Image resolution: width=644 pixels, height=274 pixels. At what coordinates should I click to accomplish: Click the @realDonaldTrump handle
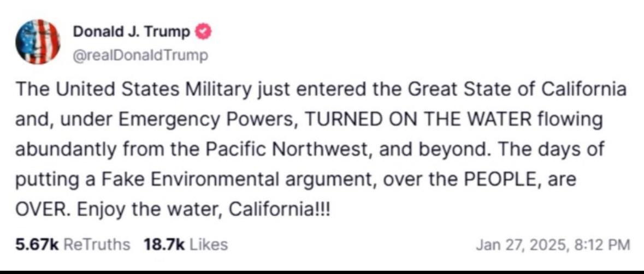click(x=140, y=55)
